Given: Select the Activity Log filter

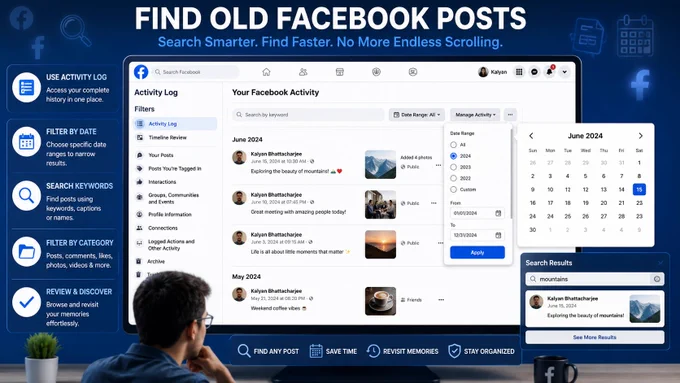Looking at the screenshot, I should click(x=175, y=124).
